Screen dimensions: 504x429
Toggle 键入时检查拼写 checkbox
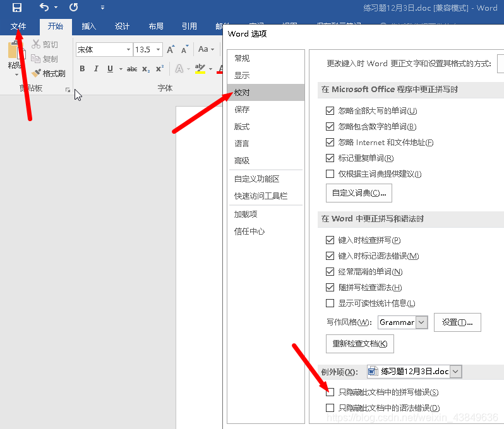(330, 240)
